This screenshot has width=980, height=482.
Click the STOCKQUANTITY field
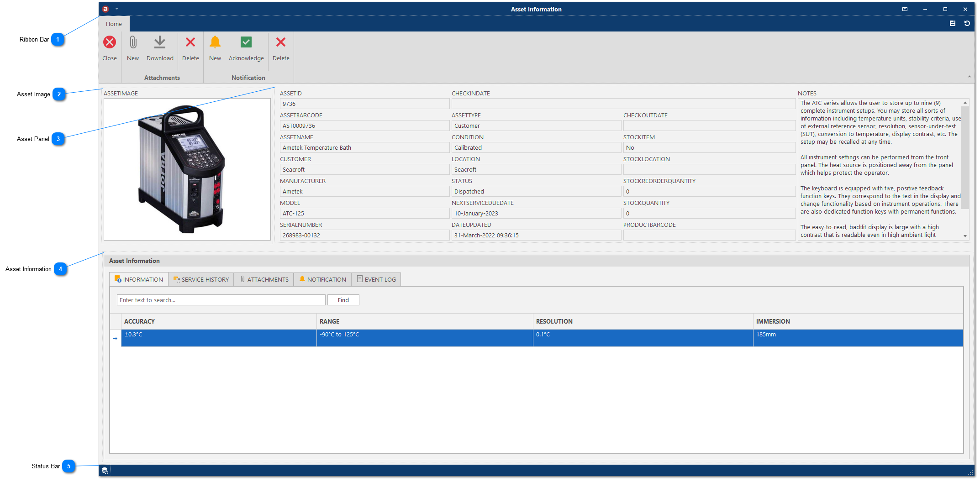[x=709, y=213]
